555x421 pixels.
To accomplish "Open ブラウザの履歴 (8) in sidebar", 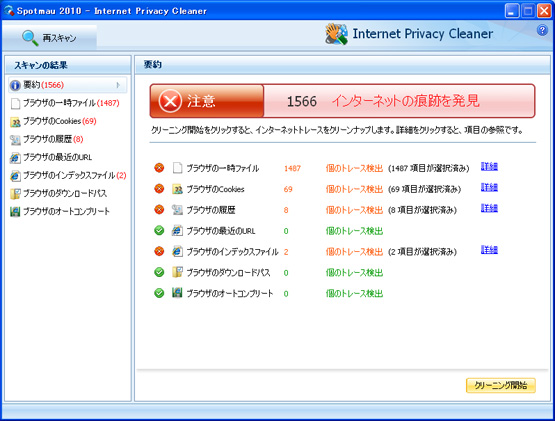I will pos(47,140).
